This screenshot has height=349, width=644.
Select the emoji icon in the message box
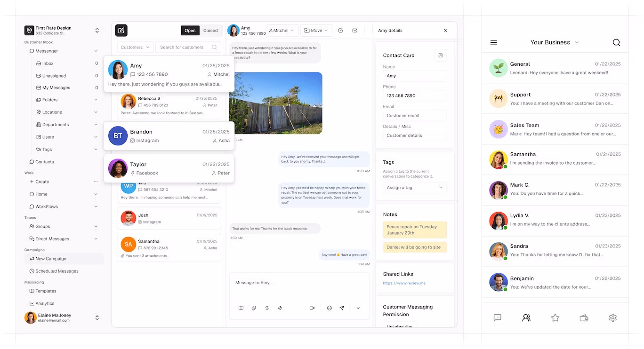(x=329, y=308)
